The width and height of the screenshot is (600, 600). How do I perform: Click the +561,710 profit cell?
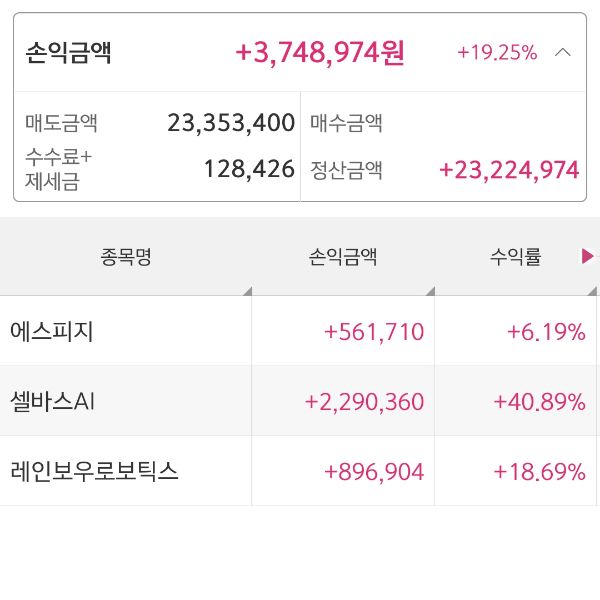point(374,332)
